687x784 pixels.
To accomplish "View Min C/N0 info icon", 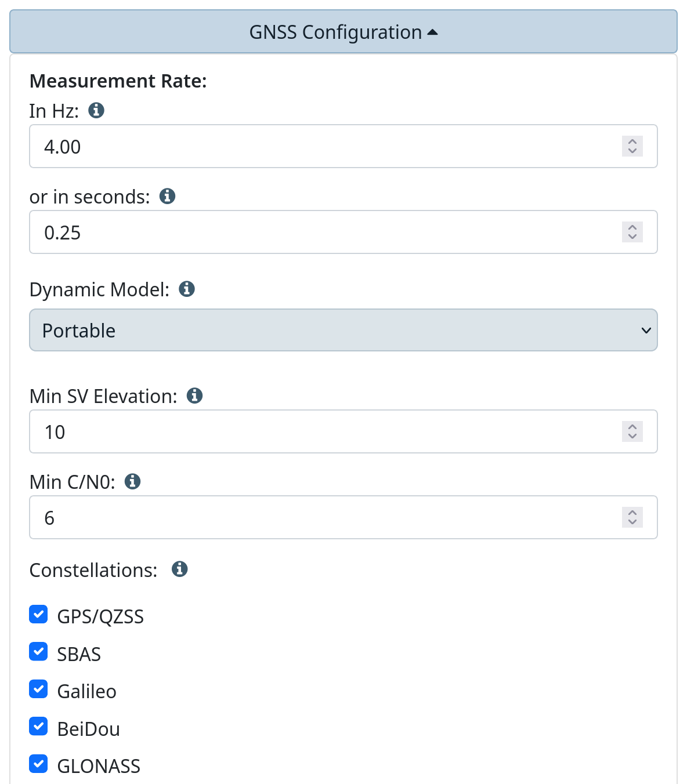I will click(x=132, y=481).
